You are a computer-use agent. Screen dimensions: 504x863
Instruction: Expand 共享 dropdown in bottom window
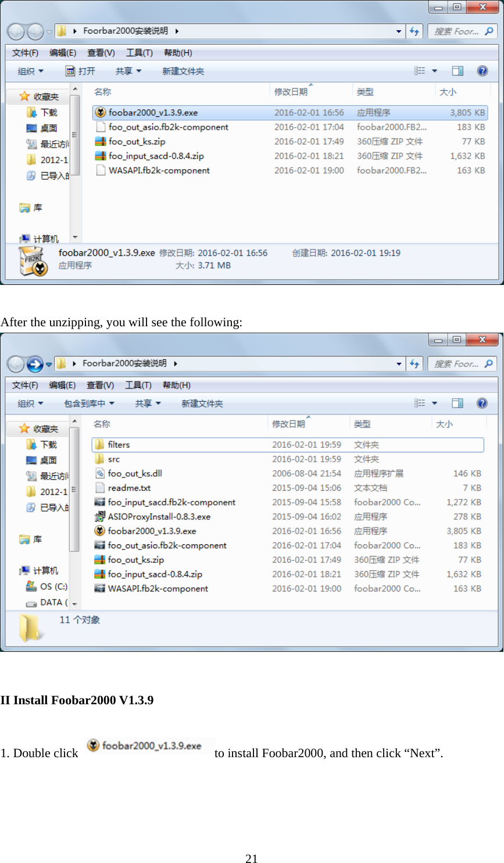(148, 404)
